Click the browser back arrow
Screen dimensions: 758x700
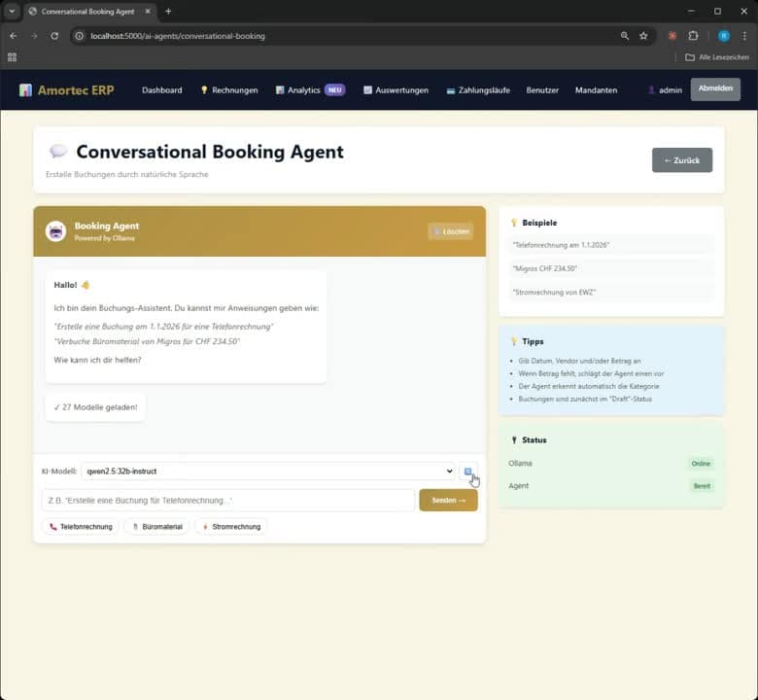(14, 36)
